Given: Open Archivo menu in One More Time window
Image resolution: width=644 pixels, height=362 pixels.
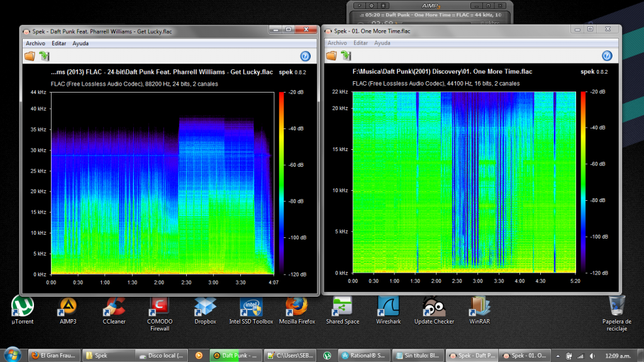Looking at the screenshot, I should tap(337, 43).
